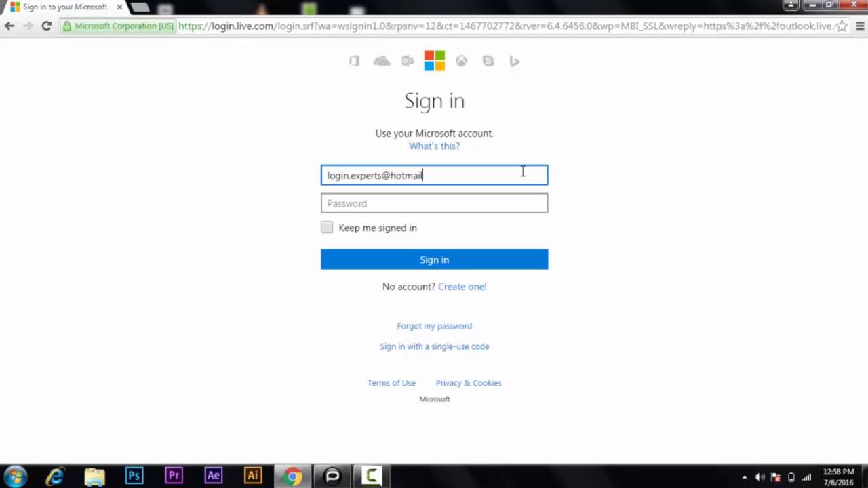
Task: Click the colorful Microsoft logo
Action: tap(435, 60)
